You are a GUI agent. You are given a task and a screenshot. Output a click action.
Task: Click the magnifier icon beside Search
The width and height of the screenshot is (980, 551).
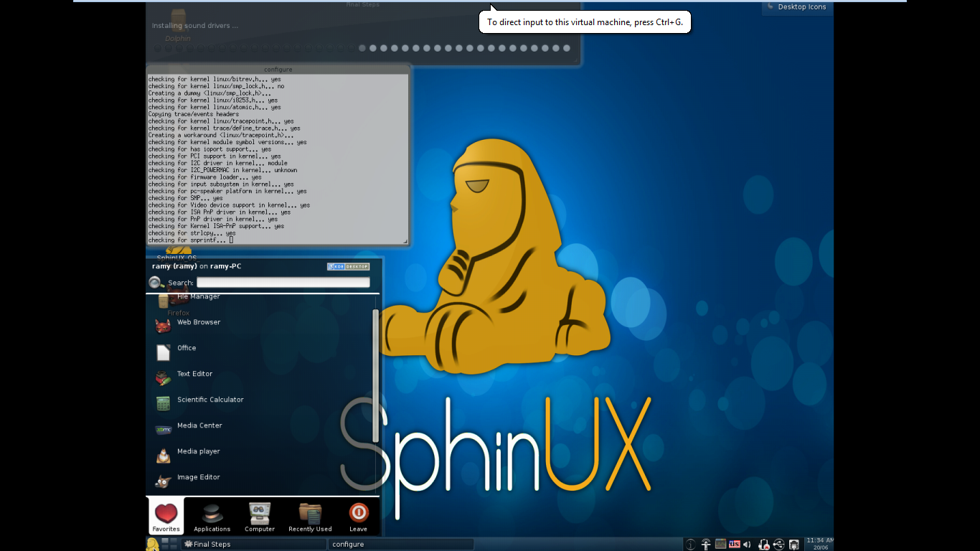point(156,283)
